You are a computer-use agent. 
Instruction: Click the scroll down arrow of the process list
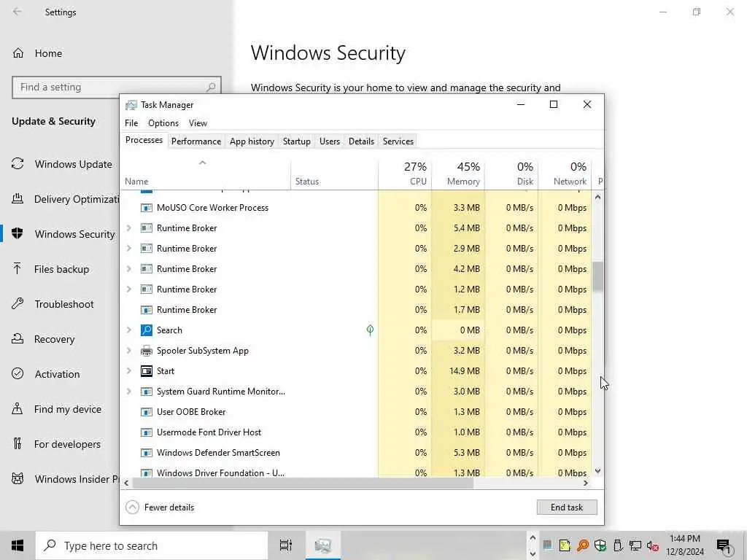pos(598,471)
